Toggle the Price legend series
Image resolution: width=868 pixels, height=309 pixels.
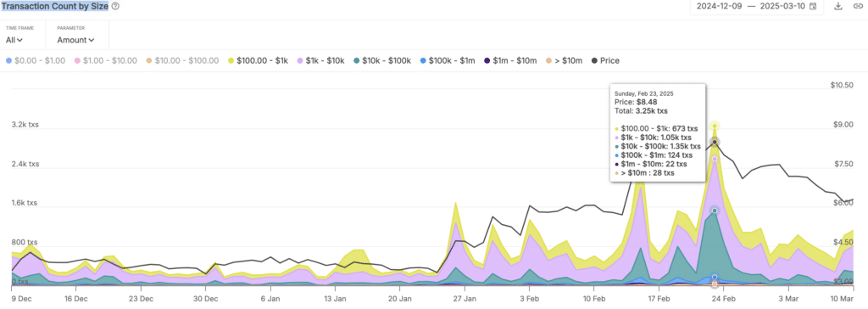(605, 60)
